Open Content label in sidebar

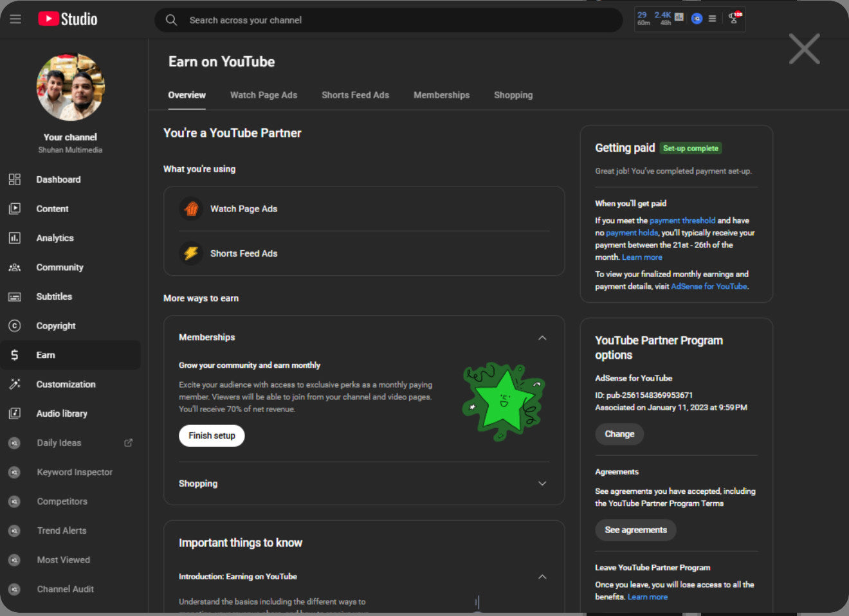click(52, 208)
